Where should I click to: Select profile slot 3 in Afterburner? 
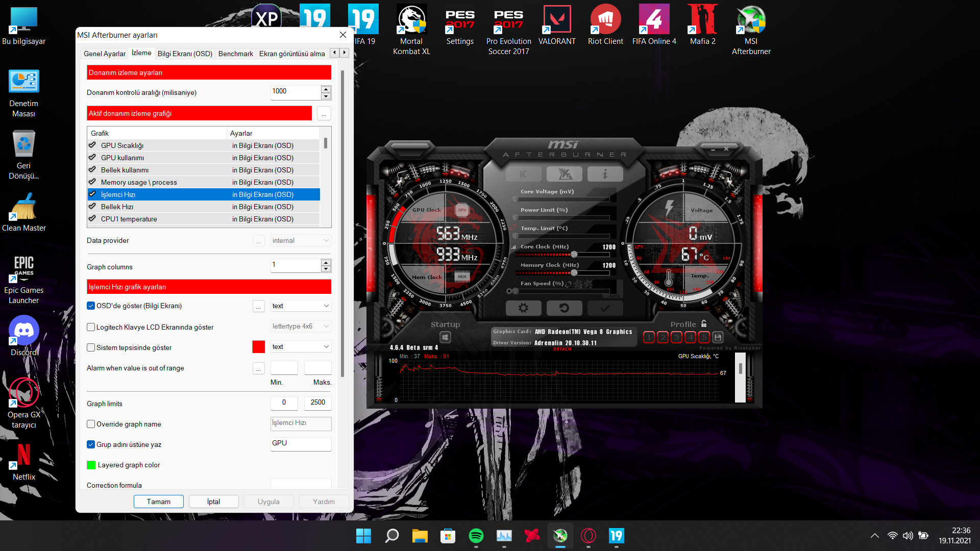(676, 337)
